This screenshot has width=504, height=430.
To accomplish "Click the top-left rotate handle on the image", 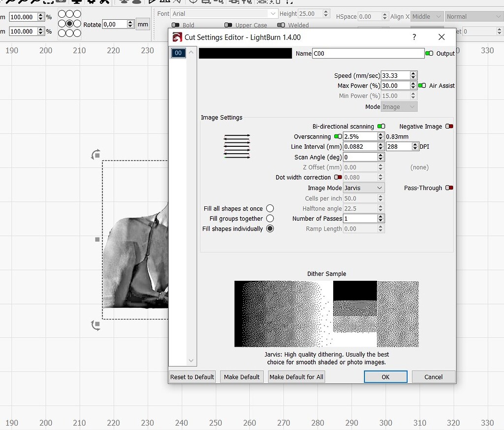I will (x=96, y=155).
